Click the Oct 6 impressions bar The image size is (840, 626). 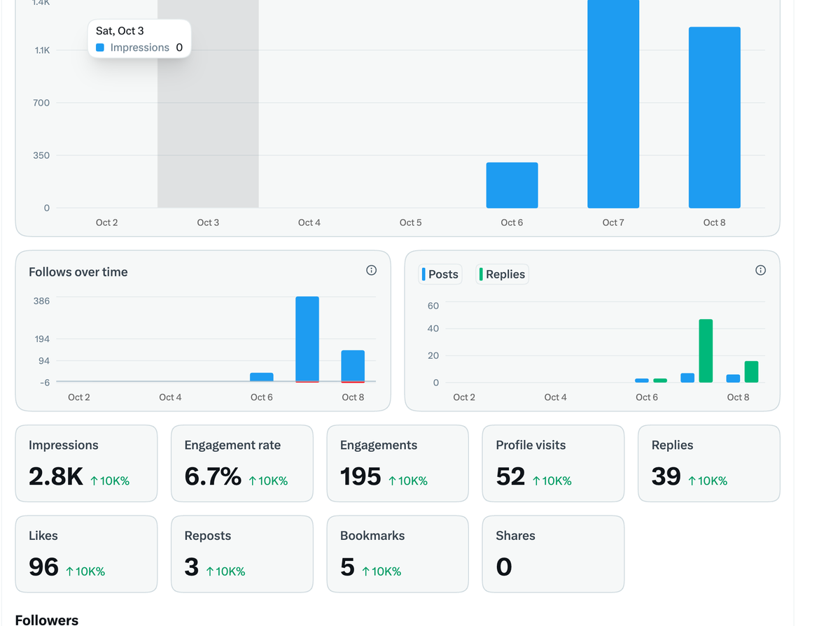point(512,185)
